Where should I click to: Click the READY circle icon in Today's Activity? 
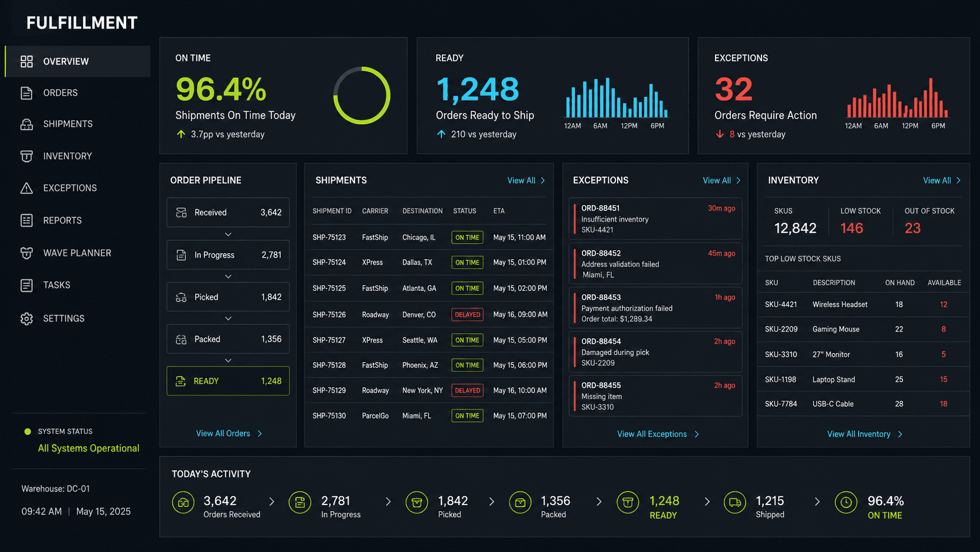click(x=628, y=502)
